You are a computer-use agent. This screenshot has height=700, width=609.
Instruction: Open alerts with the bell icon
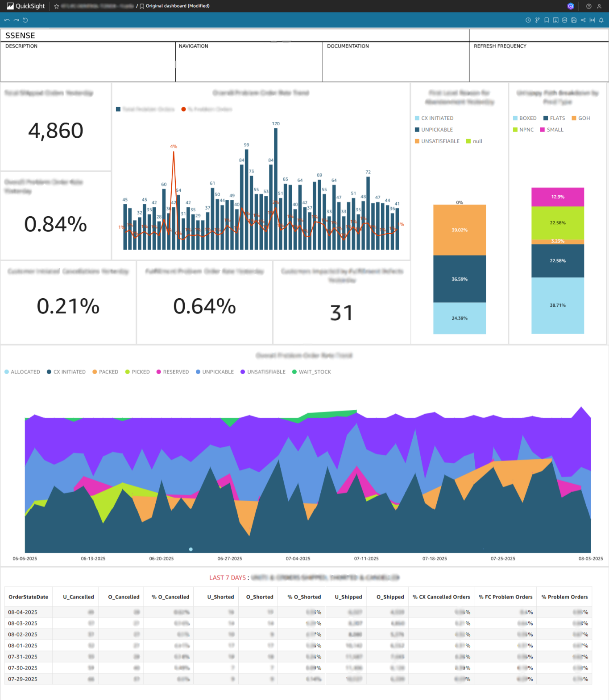pos(601,20)
